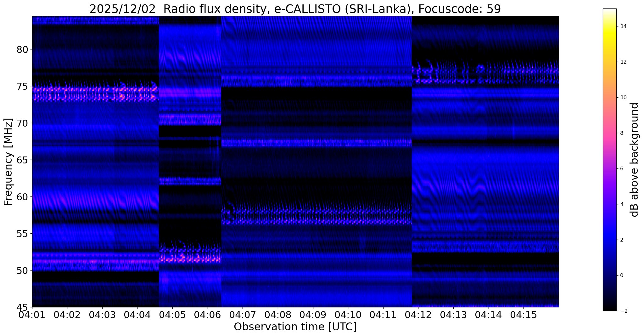Click the colorbar tick value 8
644x336 pixels.
coord(621,133)
